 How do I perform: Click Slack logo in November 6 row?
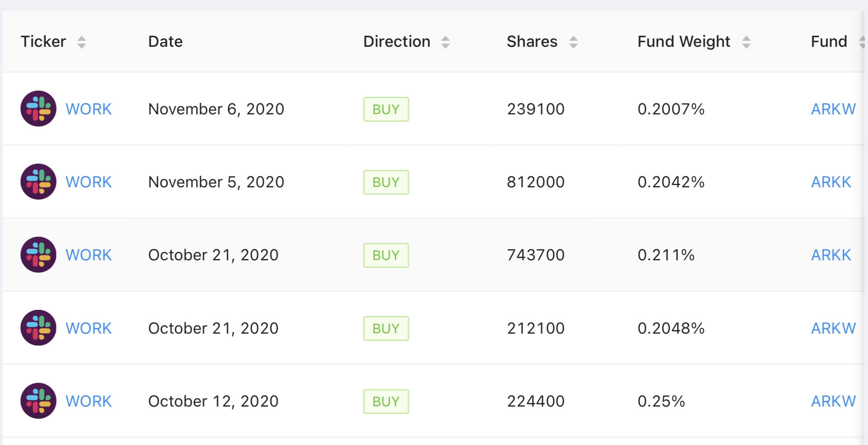coord(38,109)
